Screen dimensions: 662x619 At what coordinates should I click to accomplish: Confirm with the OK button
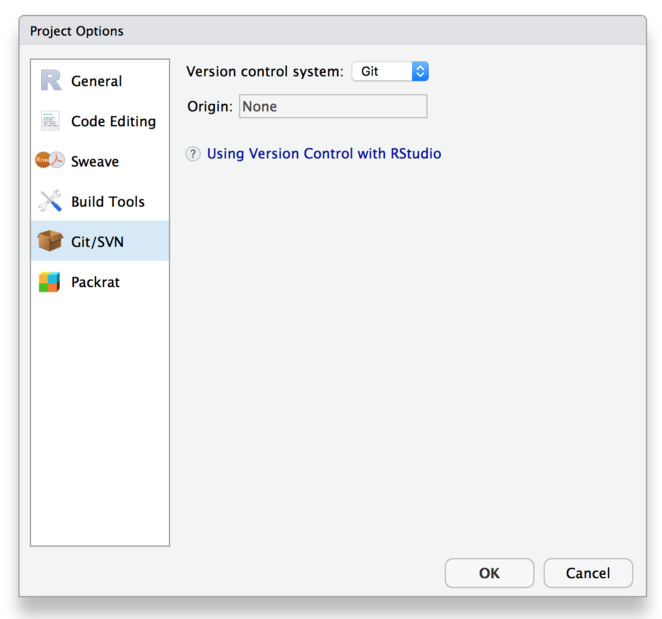tap(489, 573)
